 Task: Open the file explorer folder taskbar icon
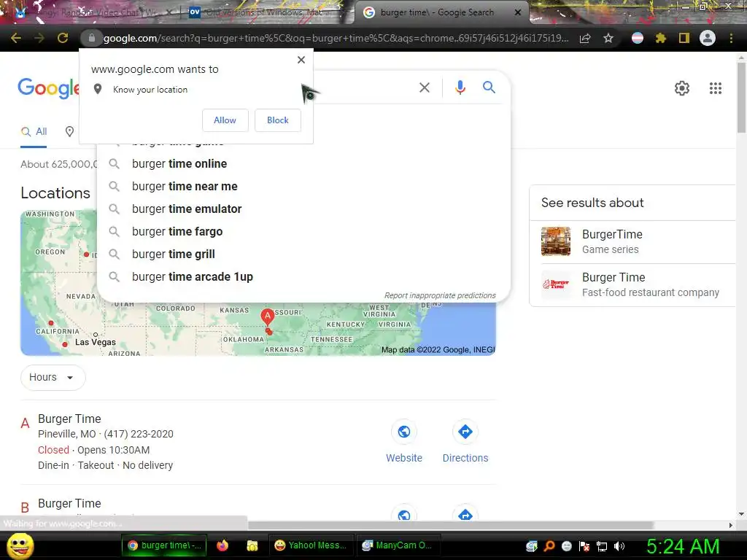[252, 545]
